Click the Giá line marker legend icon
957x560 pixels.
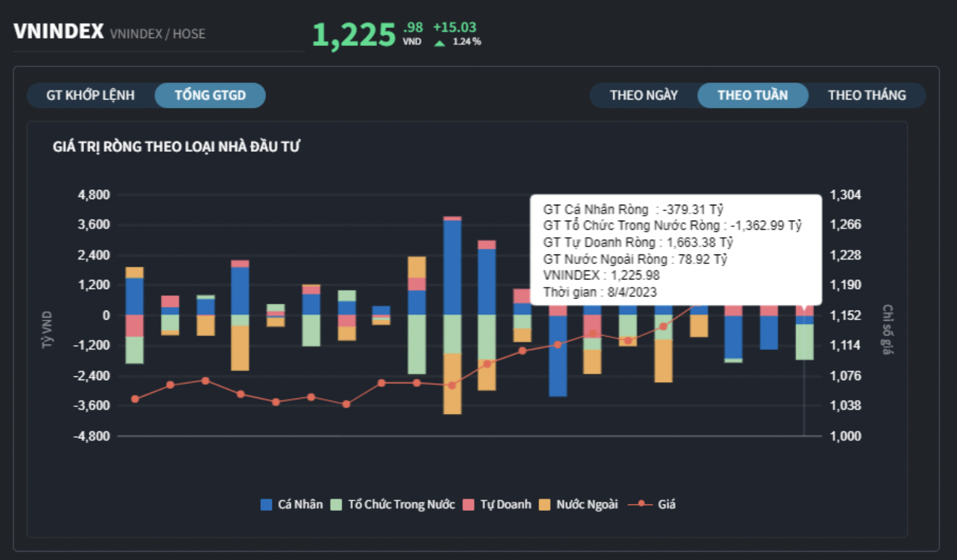click(640, 505)
